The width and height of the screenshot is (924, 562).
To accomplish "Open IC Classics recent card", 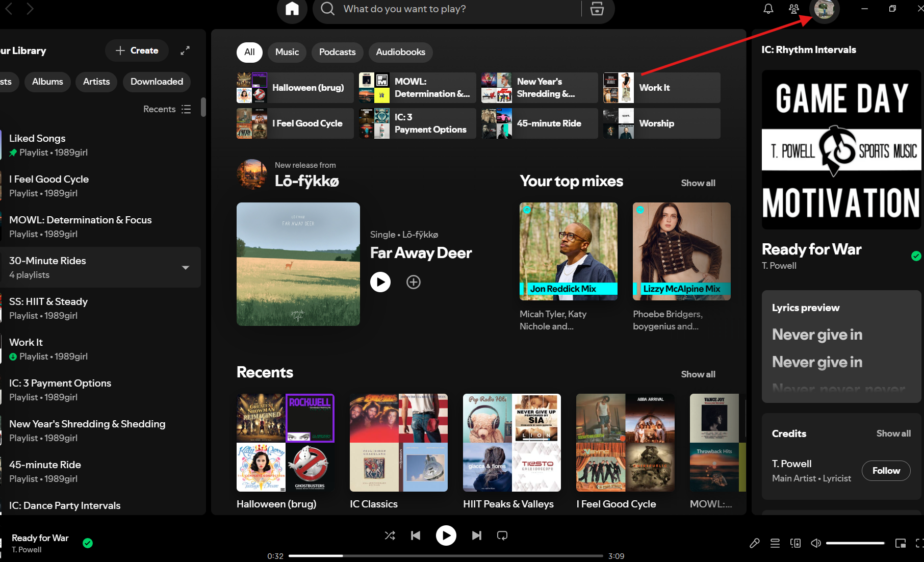I will [399, 452].
